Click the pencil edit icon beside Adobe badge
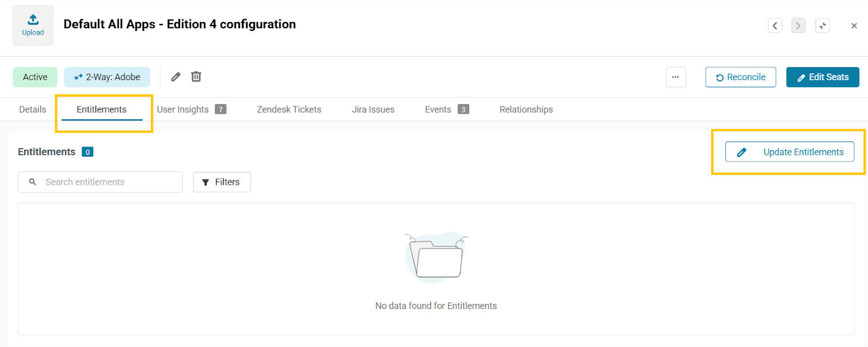This screenshot has width=868, height=347. (x=176, y=77)
